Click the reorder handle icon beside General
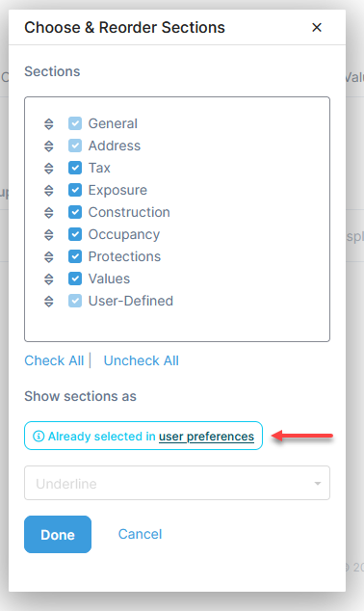This screenshot has height=611, width=364. click(x=49, y=124)
